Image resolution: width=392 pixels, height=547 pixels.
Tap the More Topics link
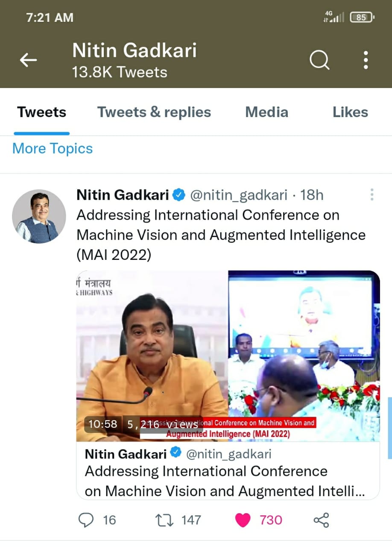pyautogui.click(x=53, y=149)
